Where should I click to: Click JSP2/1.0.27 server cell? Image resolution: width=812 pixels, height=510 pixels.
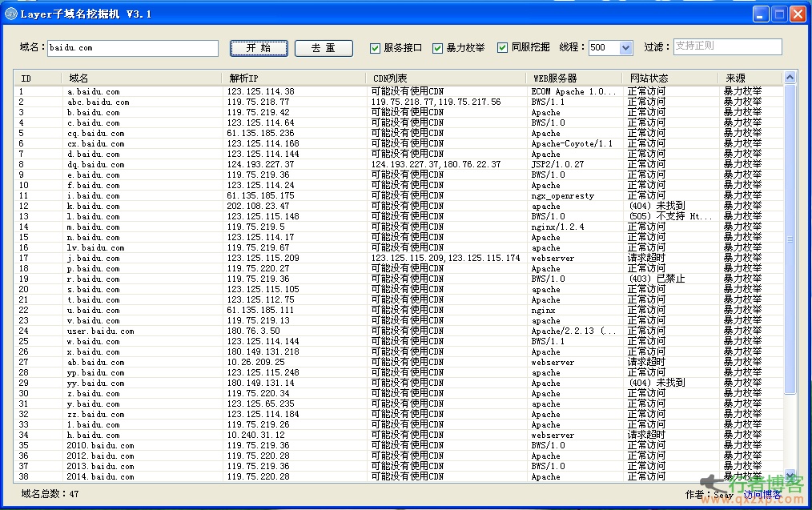click(557, 164)
